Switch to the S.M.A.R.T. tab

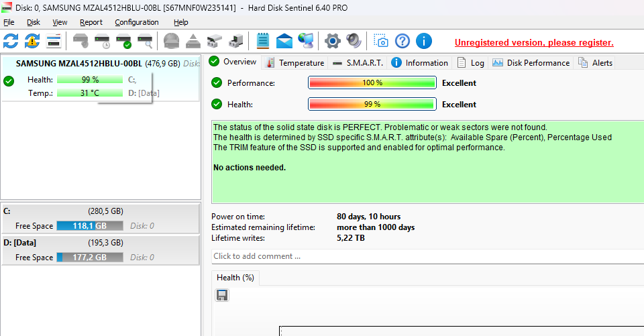358,63
